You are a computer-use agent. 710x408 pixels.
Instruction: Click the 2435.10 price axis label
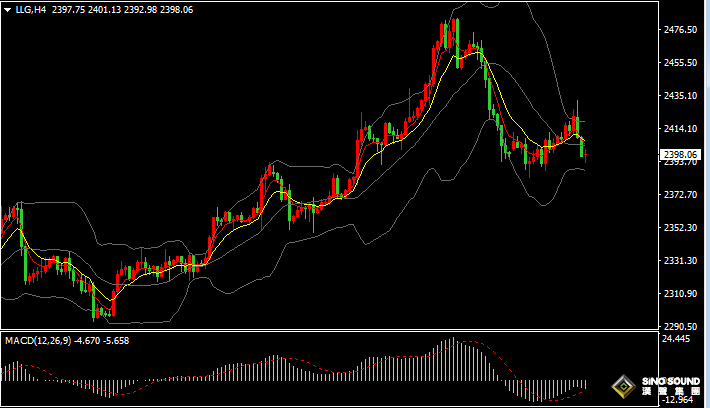coord(680,96)
